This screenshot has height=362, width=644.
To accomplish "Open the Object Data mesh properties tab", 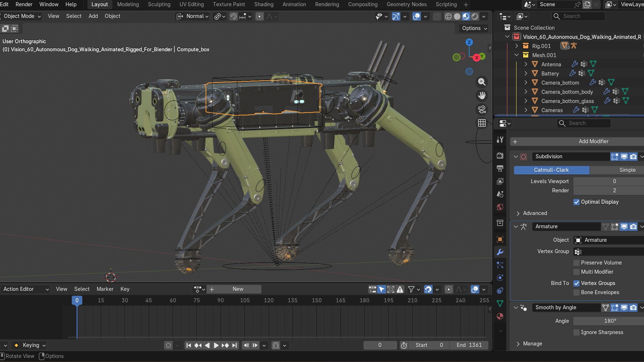I will tap(500, 303).
